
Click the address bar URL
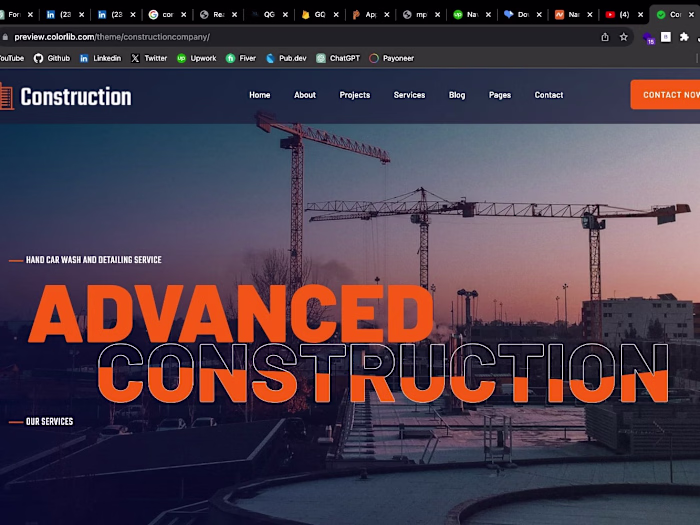(x=112, y=37)
